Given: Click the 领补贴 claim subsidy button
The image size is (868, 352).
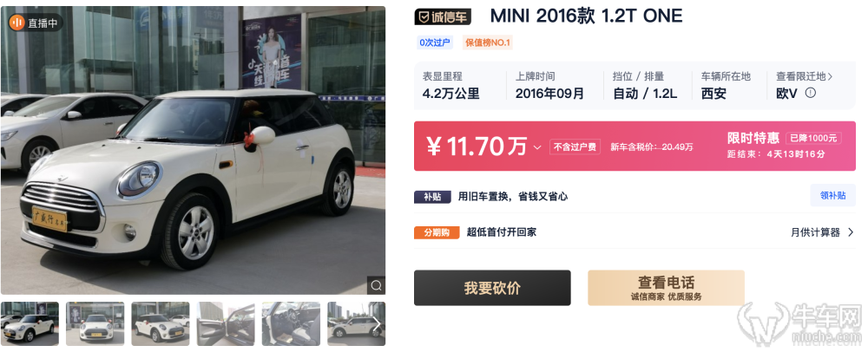Looking at the screenshot, I should (832, 196).
